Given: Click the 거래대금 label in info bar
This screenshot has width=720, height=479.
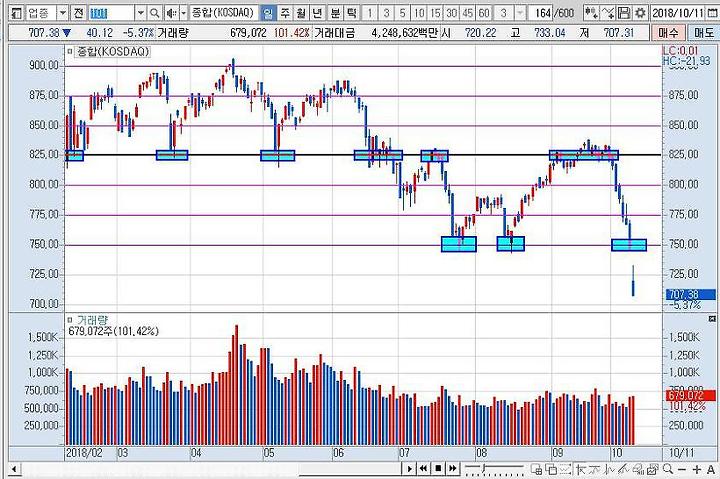Looking at the screenshot, I should tap(334, 33).
